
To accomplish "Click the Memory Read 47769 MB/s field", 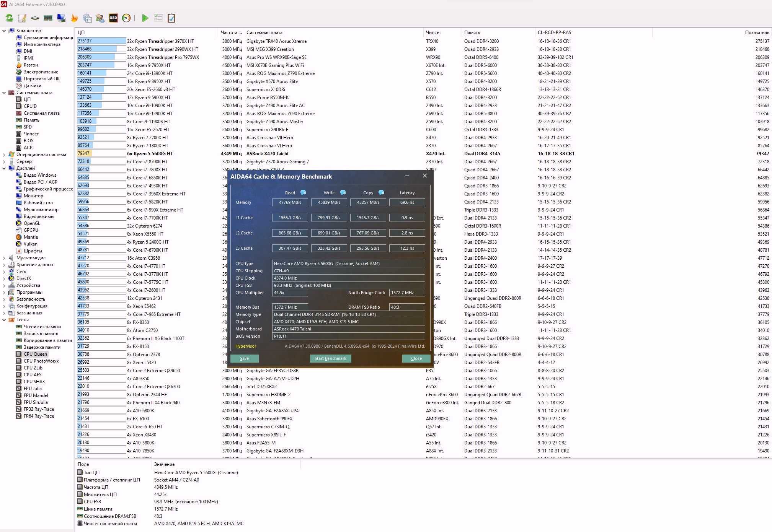I will pos(290,202).
